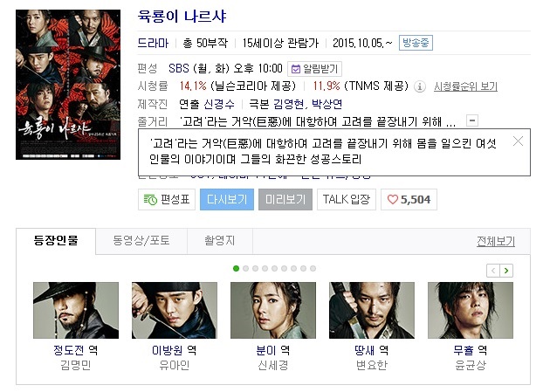Select the second carousel page dot
550x392 pixels.
pyautogui.click(x=245, y=269)
